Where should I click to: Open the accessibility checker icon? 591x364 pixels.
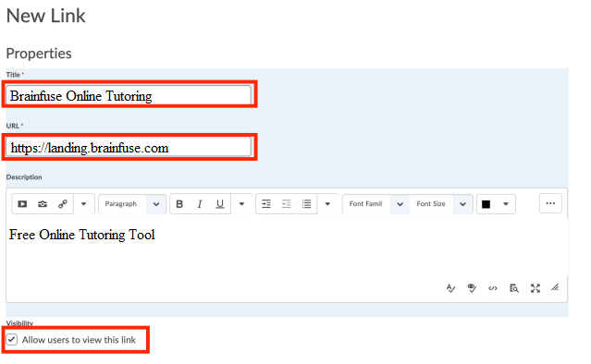[472, 288]
